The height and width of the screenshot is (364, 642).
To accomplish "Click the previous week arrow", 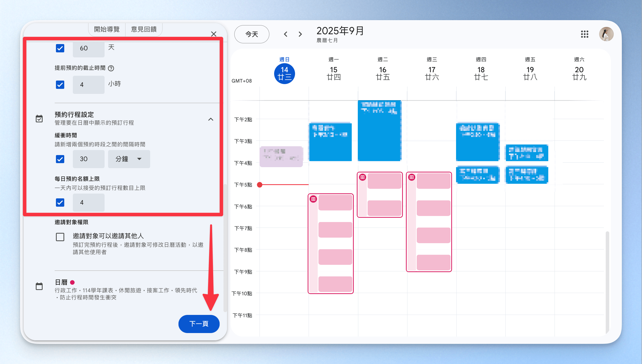I will (x=285, y=34).
